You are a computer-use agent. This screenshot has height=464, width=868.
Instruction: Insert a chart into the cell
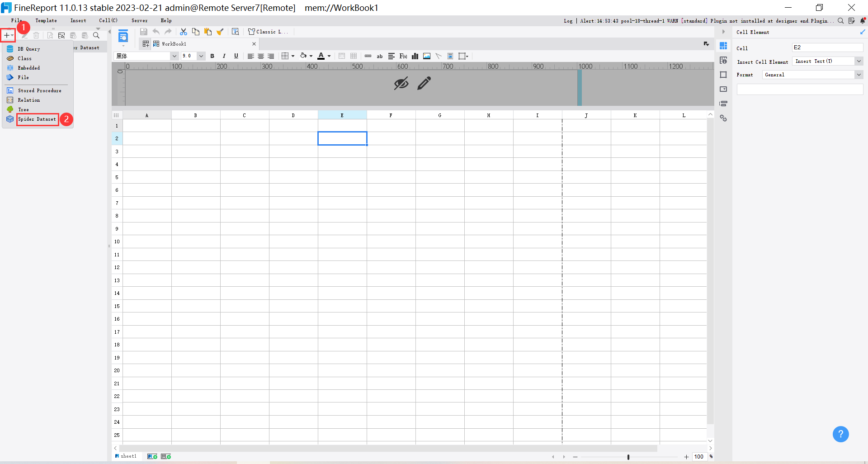coord(415,56)
